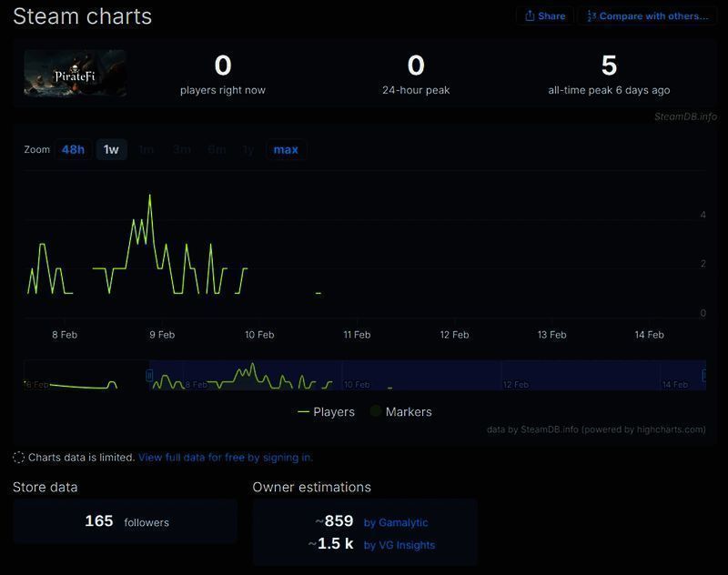
Task: Click the navigator's selected range area
Action: tap(428, 376)
